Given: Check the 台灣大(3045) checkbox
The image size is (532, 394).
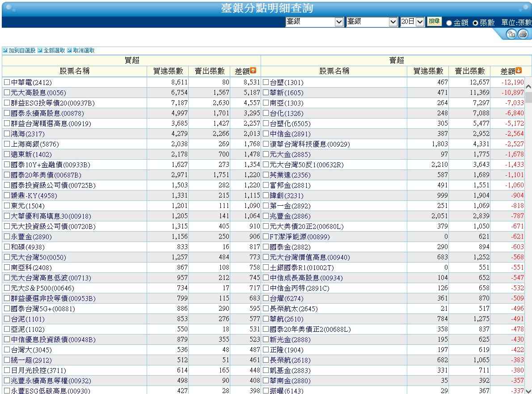Looking at the screenshot, I should coord(7,350).
